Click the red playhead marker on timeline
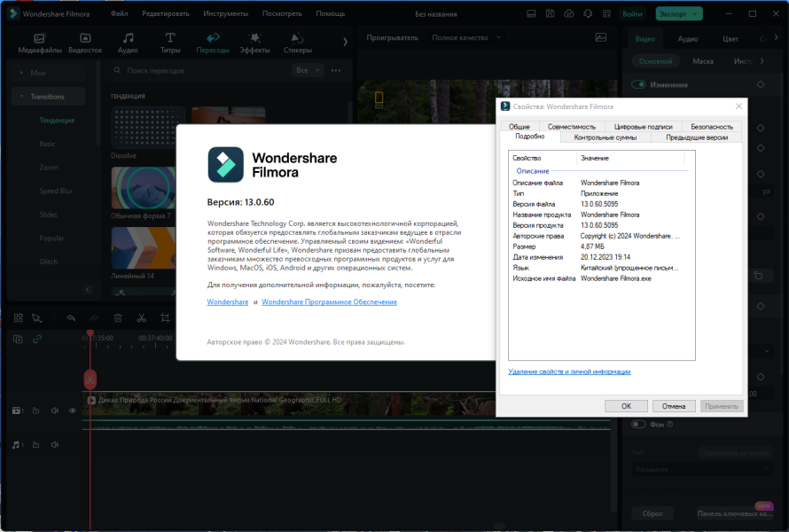 90,379
